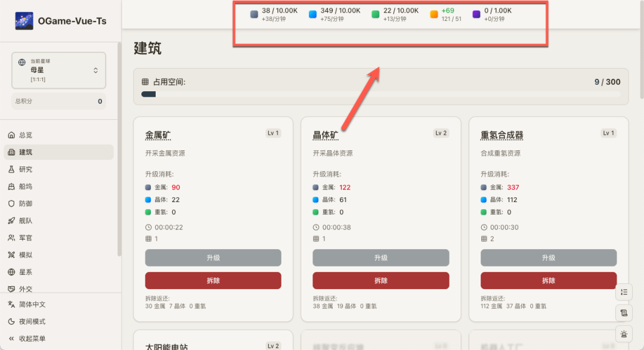This screenshot has height=350, width=644.
Task: Click the deuterium cost icon in 重氢合成器 card
Action: (x=484, y=212)
